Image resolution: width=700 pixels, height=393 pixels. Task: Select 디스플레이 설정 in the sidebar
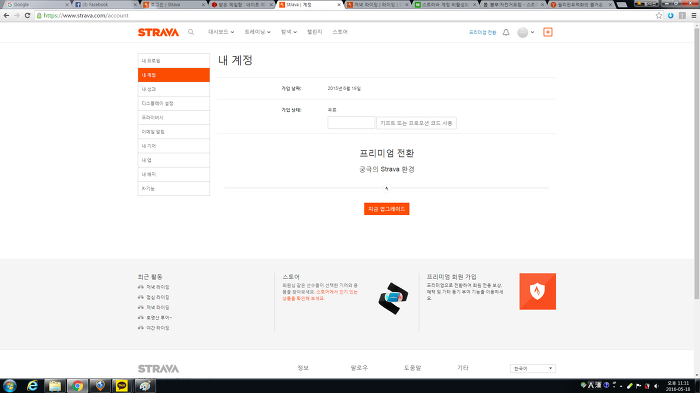[x=174, y=103]
